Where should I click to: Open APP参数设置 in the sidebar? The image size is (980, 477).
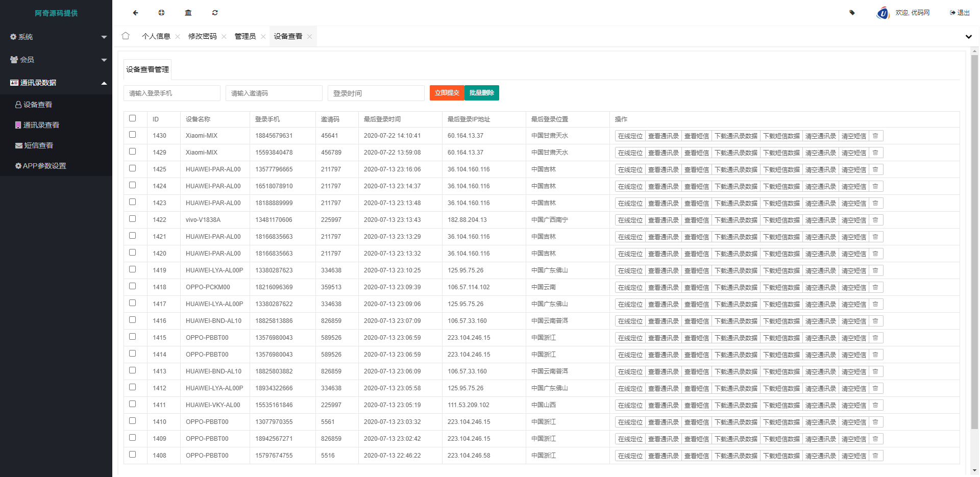click(x=43, y=166)
